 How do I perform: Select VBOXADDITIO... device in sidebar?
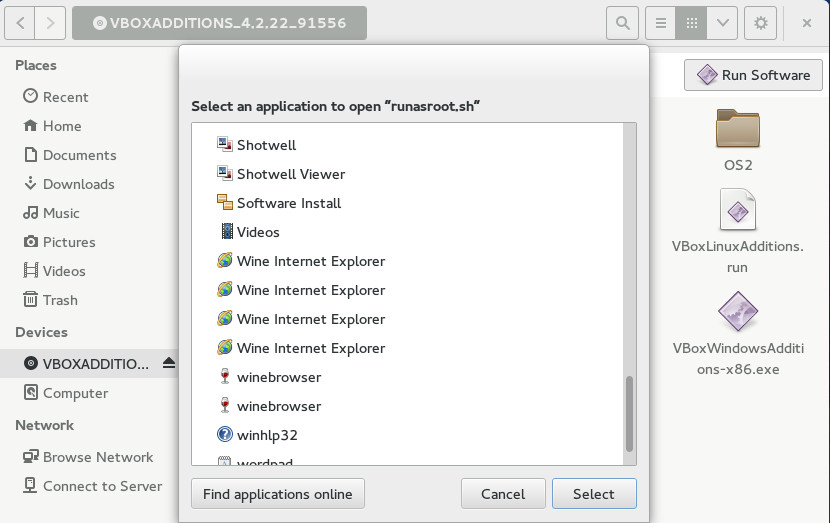[89, 364]
